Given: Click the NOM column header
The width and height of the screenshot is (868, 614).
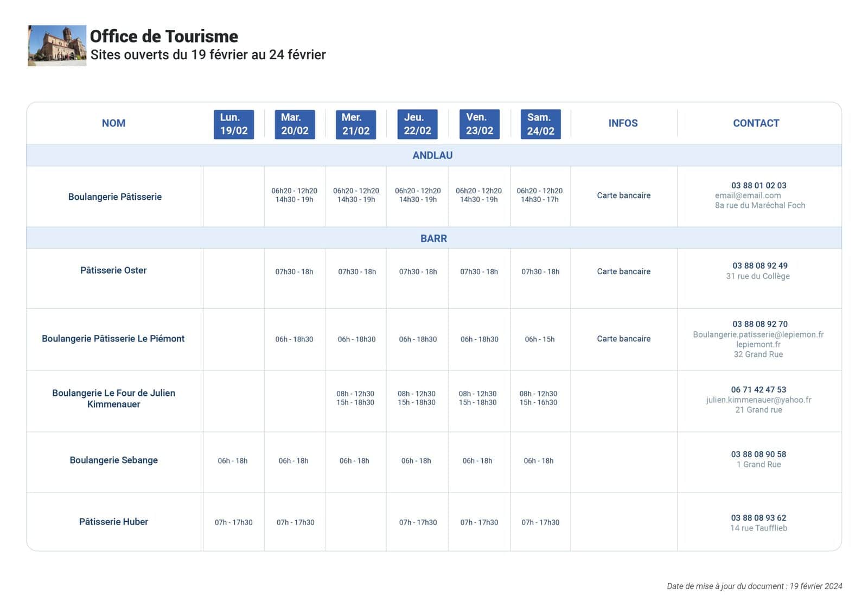Looking at the screenshot, I should click(113, 123).
